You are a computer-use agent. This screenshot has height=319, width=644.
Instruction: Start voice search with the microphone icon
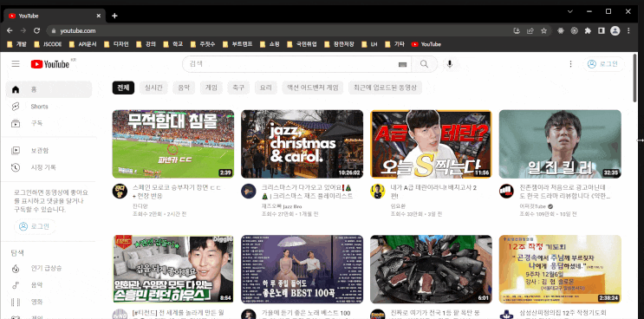[x=450, y=64]
